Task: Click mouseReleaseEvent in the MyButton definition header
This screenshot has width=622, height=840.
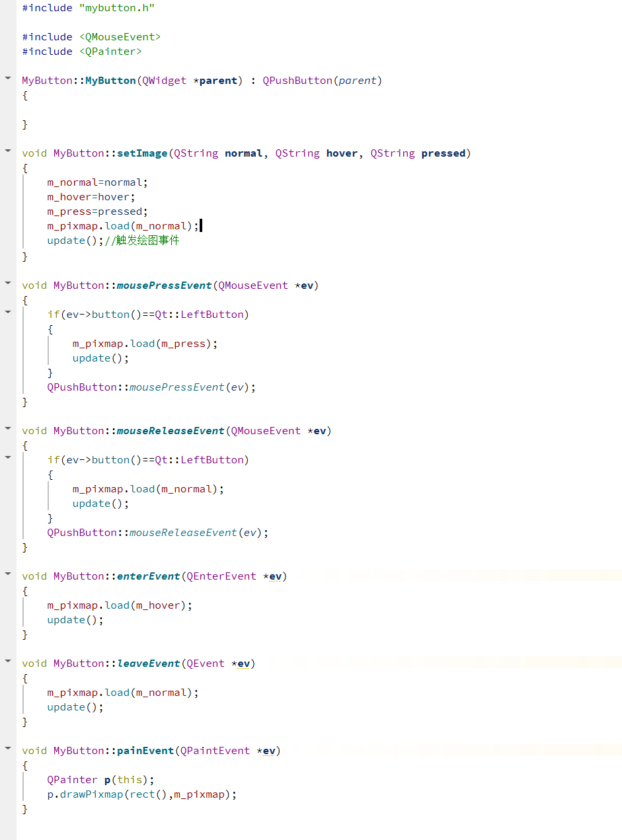Action: point(171,431)
